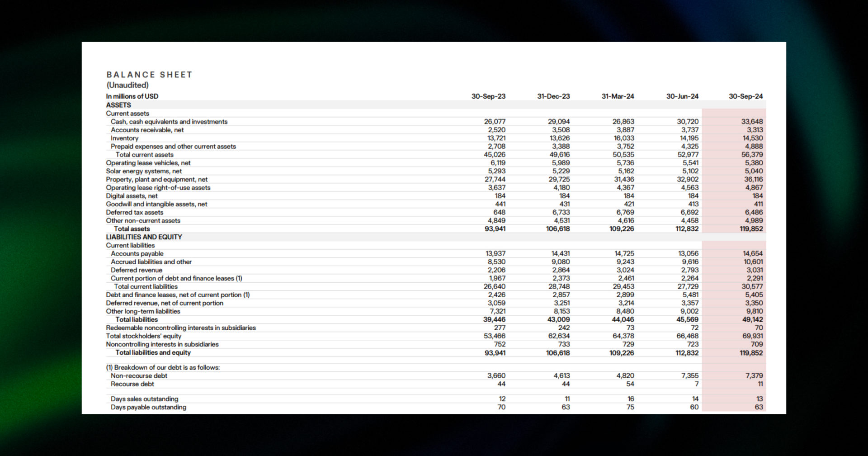Click the (Unaudited) subtitle text
This screenshot has width=868, height=456.
point(127,85)
